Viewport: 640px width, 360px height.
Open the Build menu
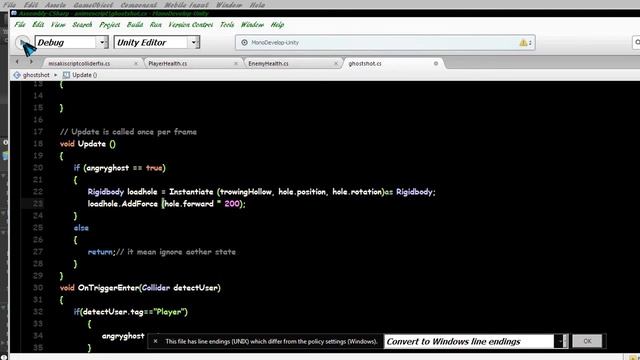[x=135, y=24]
